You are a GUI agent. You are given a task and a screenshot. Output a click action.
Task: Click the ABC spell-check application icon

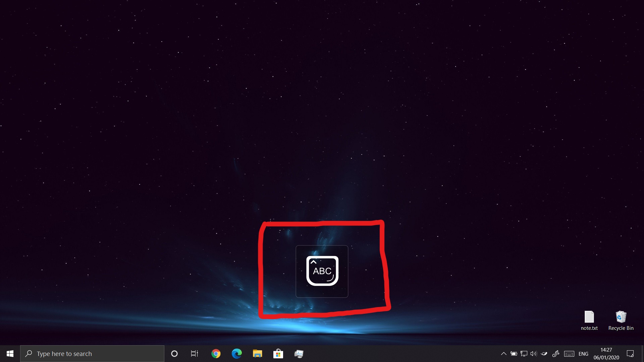(322, 271)
